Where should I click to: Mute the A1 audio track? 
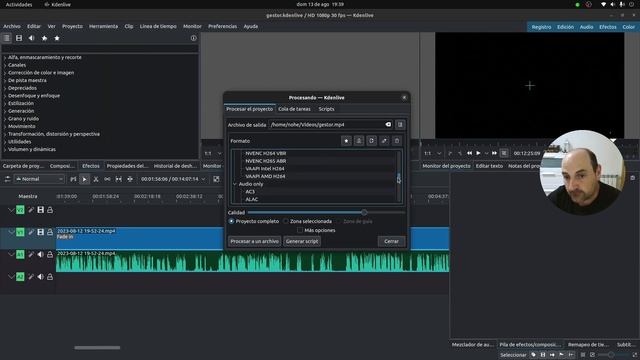(40, 254)
